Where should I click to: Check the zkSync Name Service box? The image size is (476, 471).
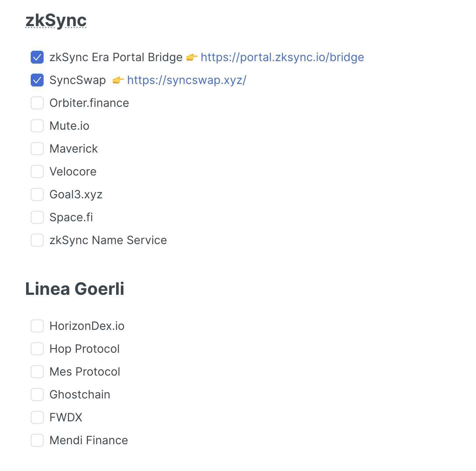coord(37,240)
